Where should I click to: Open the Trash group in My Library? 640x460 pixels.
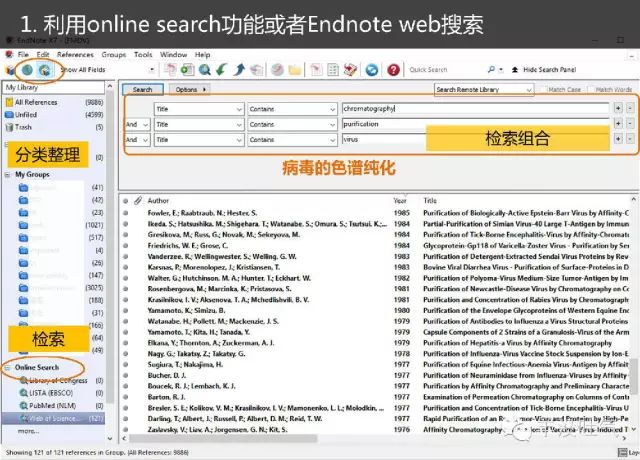[25, 128]
